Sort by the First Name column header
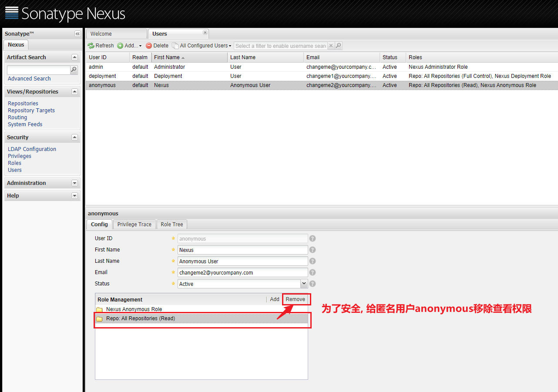The width and height of the screenshot is (558, 392). pos(189,57)
